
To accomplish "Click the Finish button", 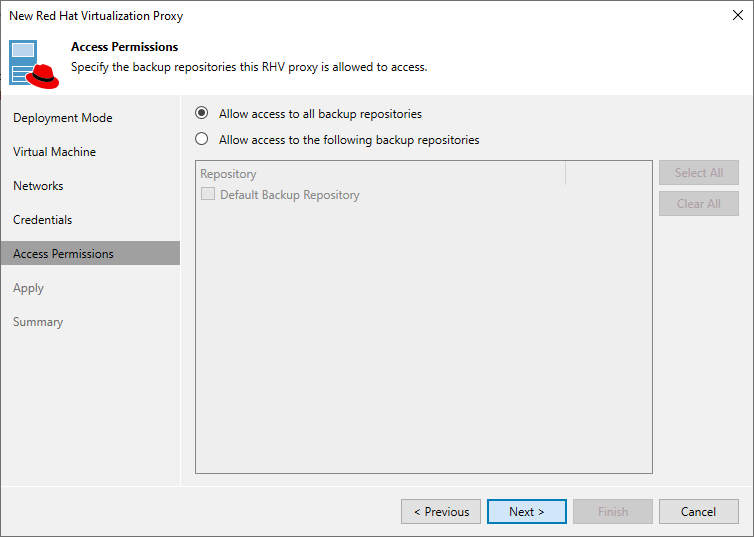I will pos(613,512).
